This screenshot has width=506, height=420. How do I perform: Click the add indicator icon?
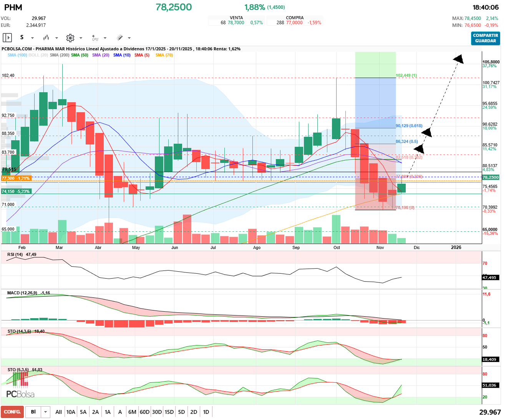[95, 38]
